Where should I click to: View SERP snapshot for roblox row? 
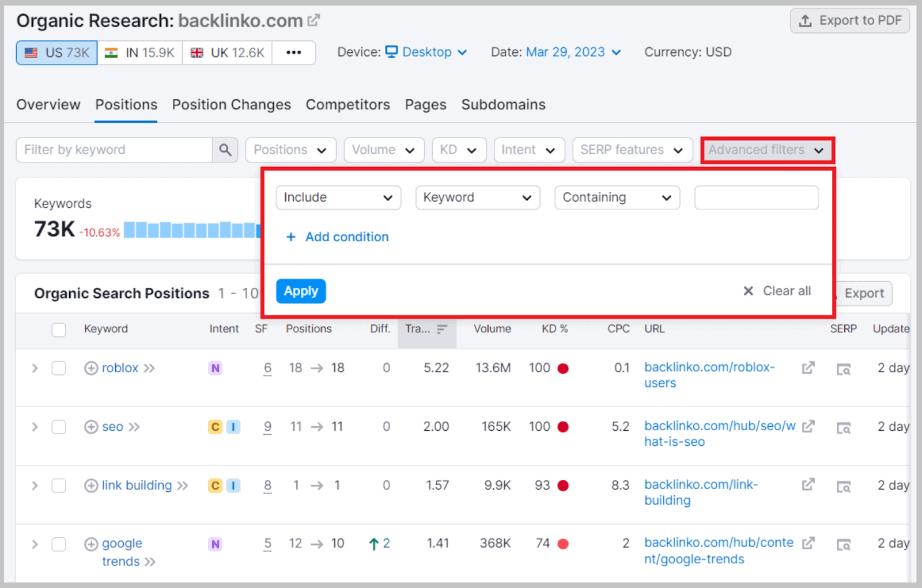(x=844, y=369)
